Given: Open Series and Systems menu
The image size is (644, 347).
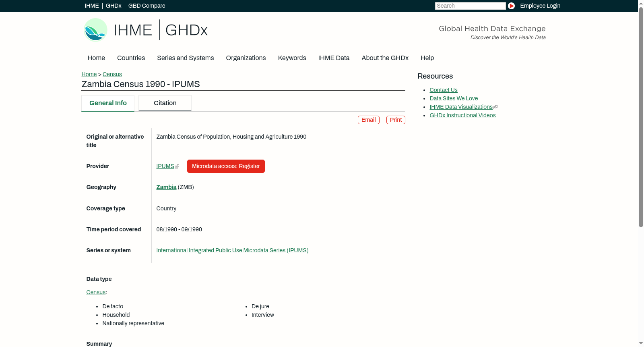Looking at the screenshot, I should (186, 58).
